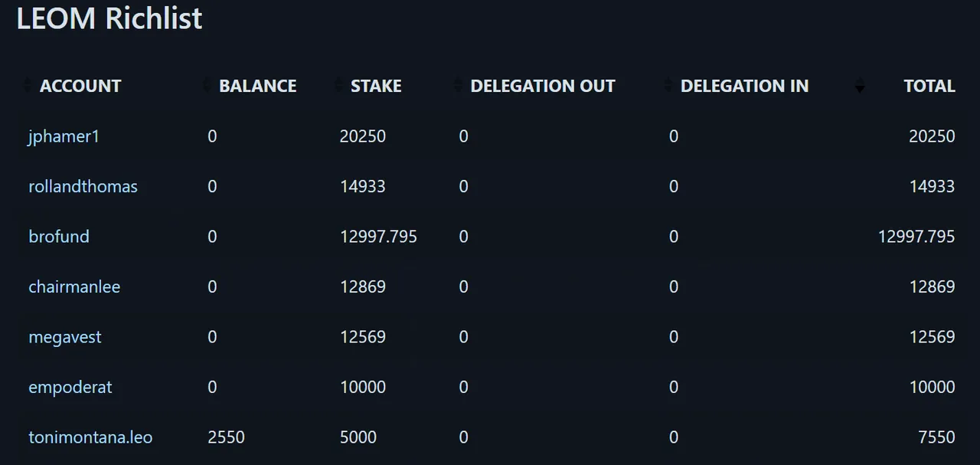Click the sort arrows beside STAKE header
The height and width of the screenshot is (465, 980).
[339, 86]
